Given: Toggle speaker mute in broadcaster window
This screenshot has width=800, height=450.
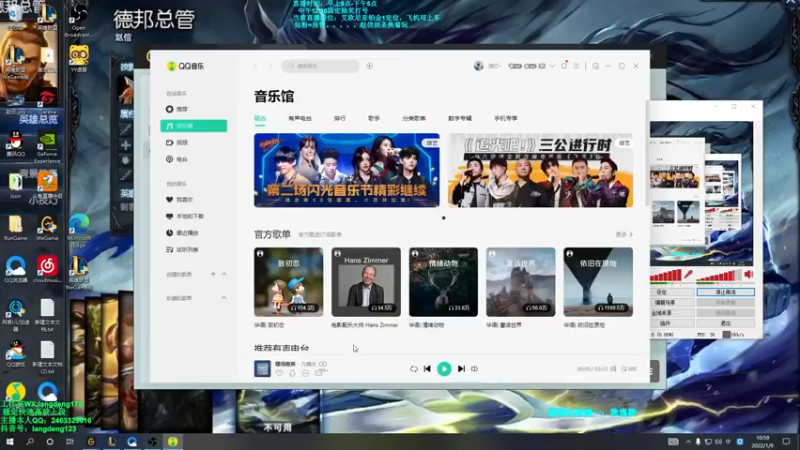Looking at the screenshot, I should (749, 274).
